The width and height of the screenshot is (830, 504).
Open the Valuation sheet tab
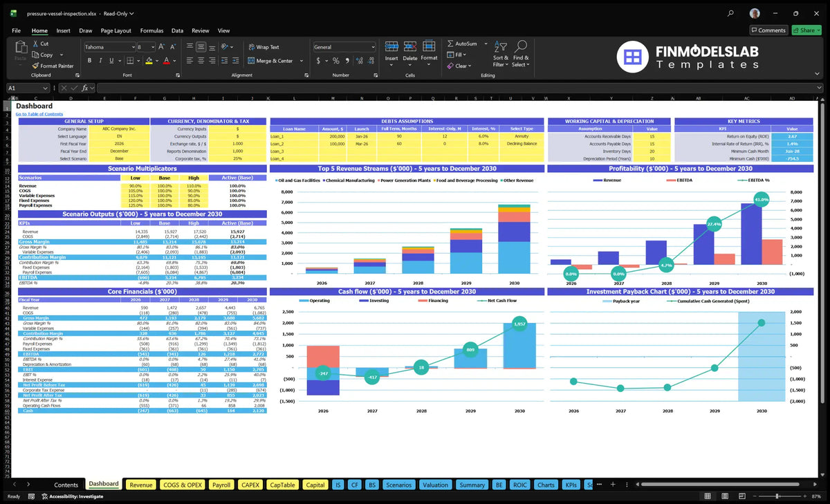click(x=435, y=485)
